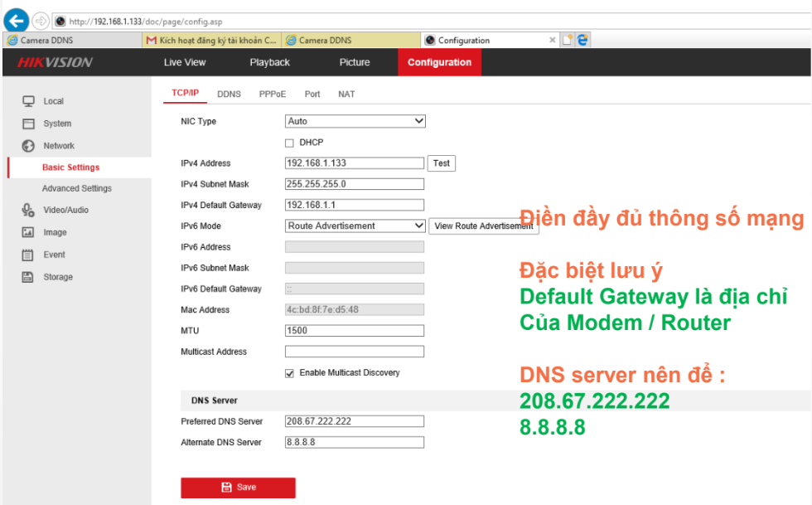Uncheck Enable Multicast Discovery
Image resolution: width=812 pixels, height=505 pixels.
tap(290, 373)
